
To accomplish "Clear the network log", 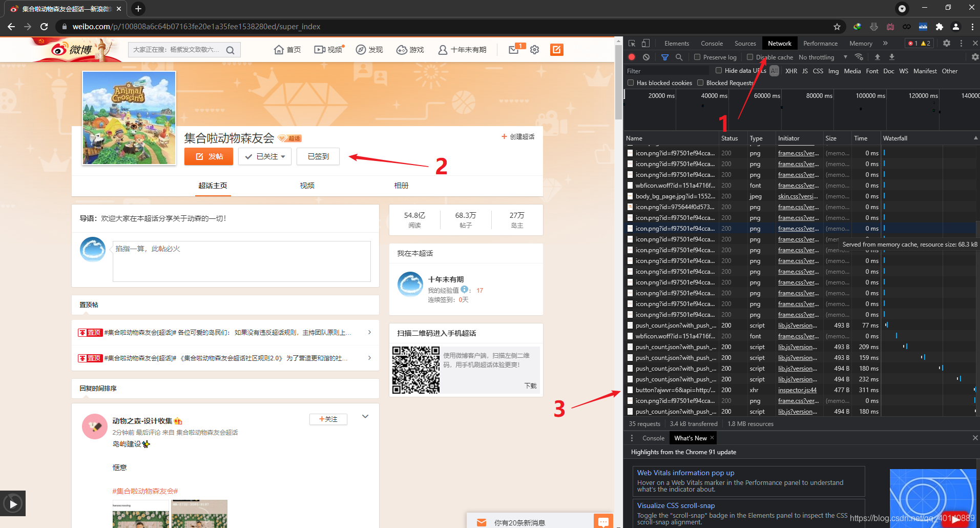I will 646,57.
